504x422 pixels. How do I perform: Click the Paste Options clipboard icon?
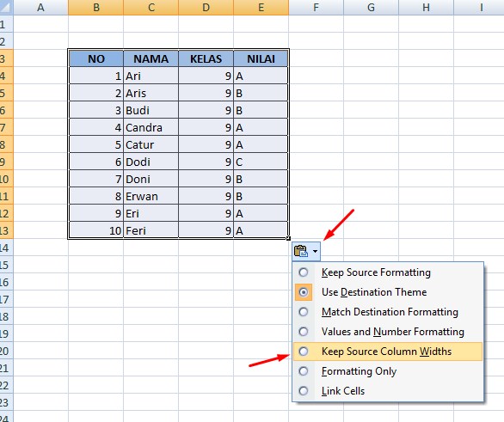coord(301,251)
